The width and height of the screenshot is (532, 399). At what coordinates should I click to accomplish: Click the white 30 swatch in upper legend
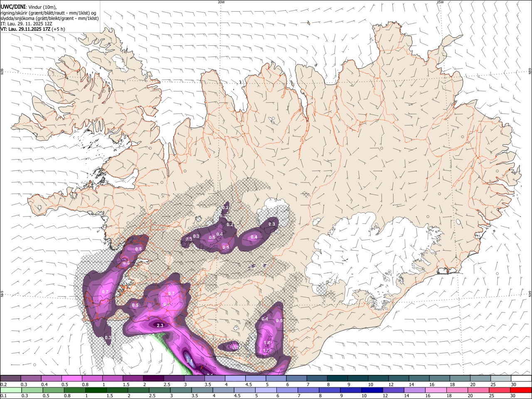tap(520, 379)
